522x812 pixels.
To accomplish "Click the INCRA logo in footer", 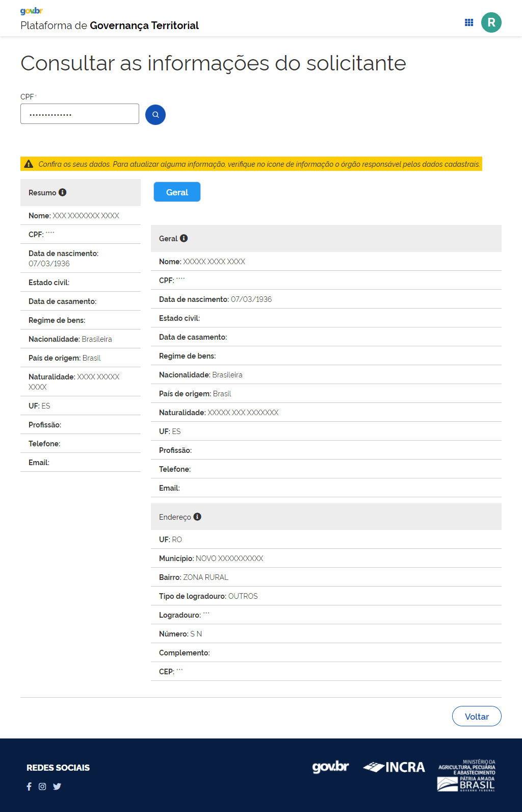I will tap(394, 767).
